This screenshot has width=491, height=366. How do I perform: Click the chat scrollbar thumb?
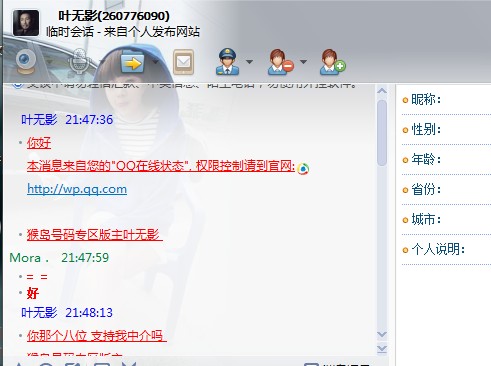382,133
